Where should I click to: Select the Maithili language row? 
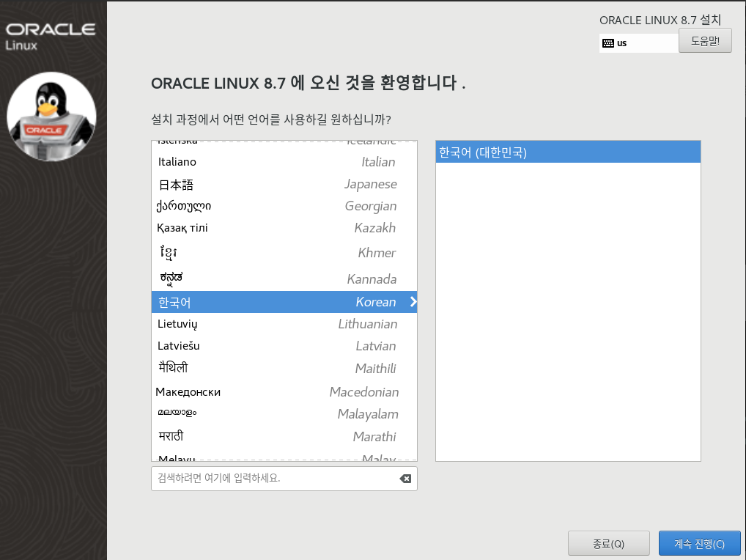[284, 368]
